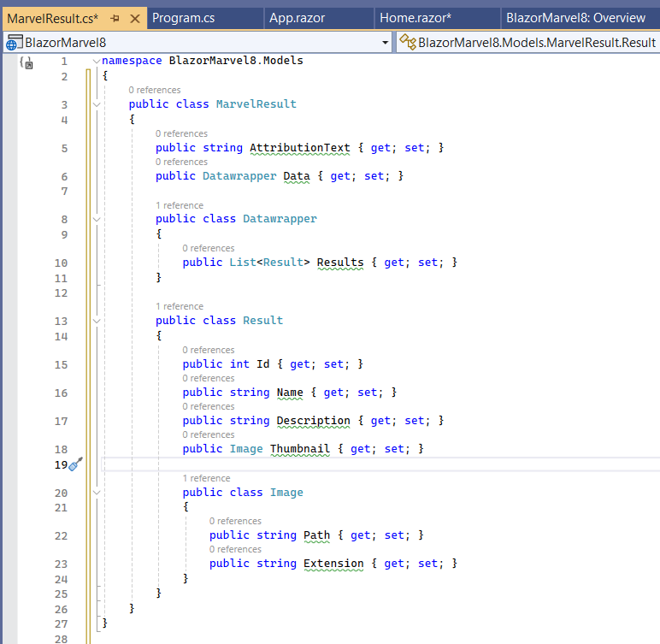Screen dimensions: 660x644
Task: Click the BlazorMarvel8 project globe icon
Action: click(x=14, y=43)
